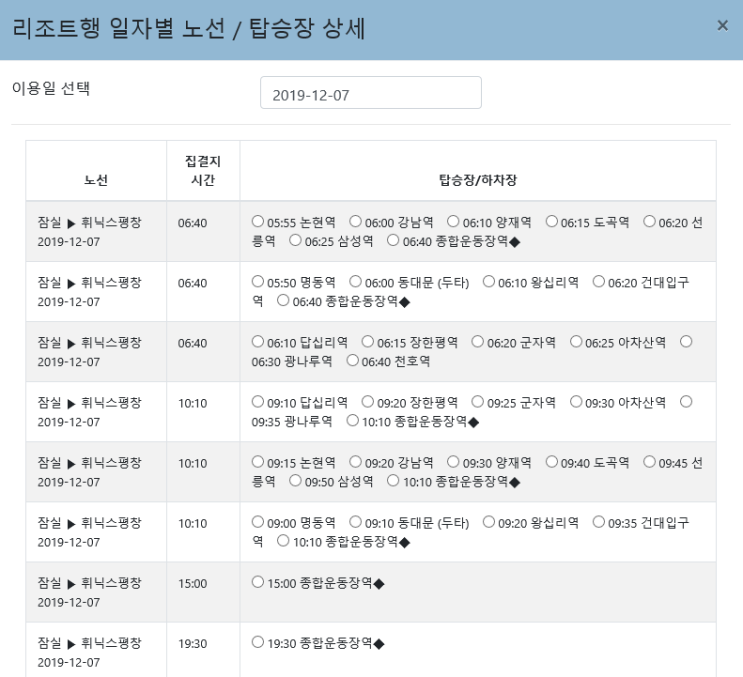This screenshot has width=743, height=677.
Task: Select 09:10 답십리역 boarding stop
Action: 258,402
